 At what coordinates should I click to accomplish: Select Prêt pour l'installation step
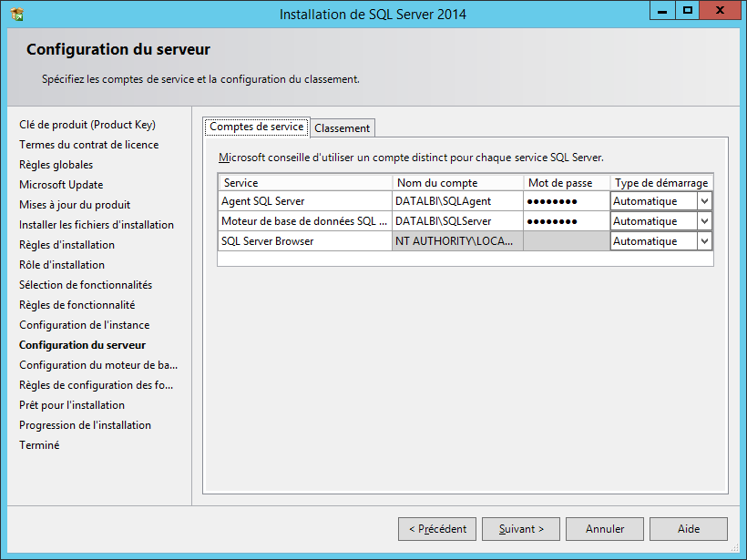(71, 405)
